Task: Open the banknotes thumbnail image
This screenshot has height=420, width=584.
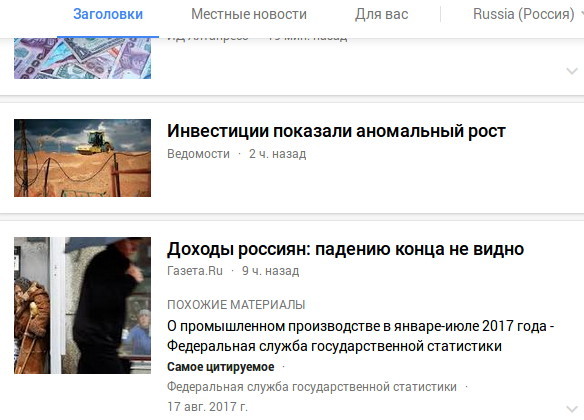Action: pyautogui.click(x=82, y=58)
